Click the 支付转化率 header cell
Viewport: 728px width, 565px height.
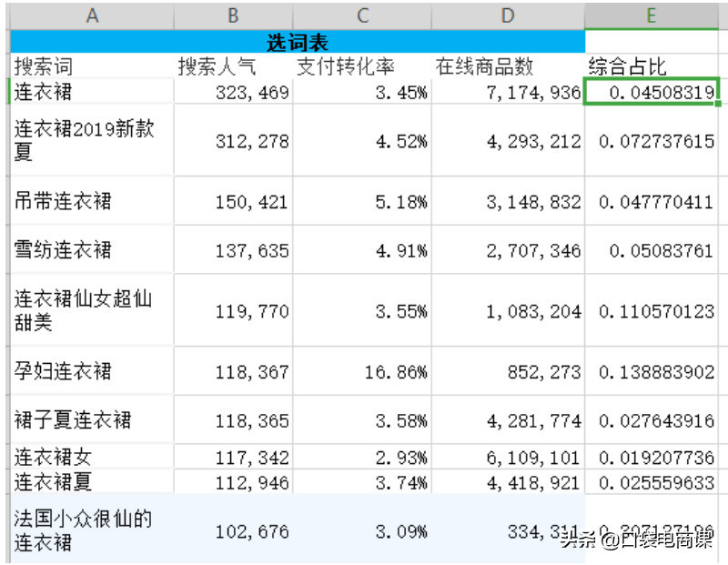[x=362, y=66]
